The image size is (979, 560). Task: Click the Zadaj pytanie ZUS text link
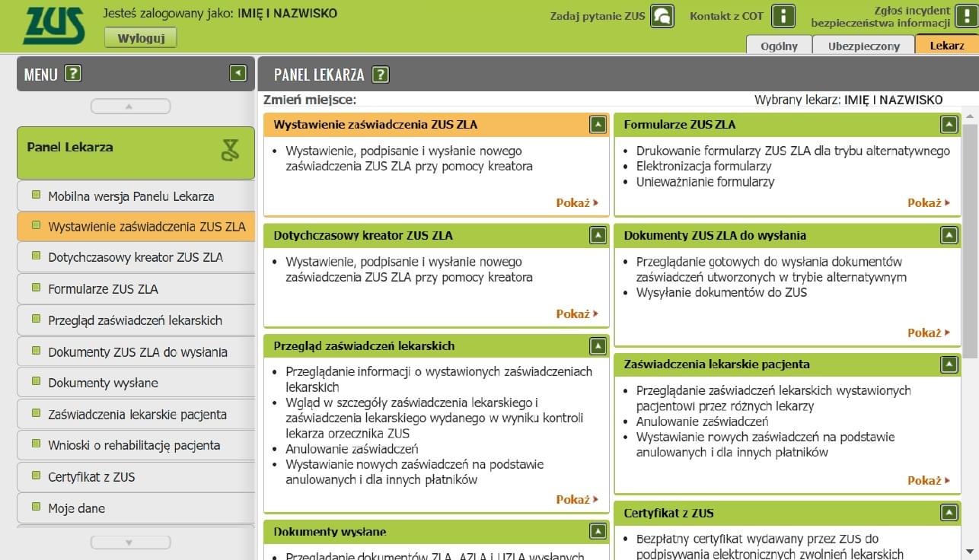[x=598, y=16]
